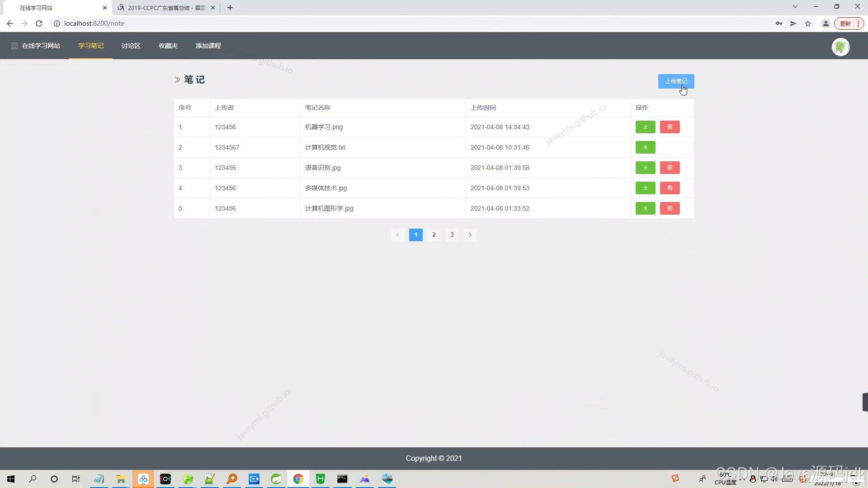
Task: Open page 2 of the notes list
Action: coord(434,235)
